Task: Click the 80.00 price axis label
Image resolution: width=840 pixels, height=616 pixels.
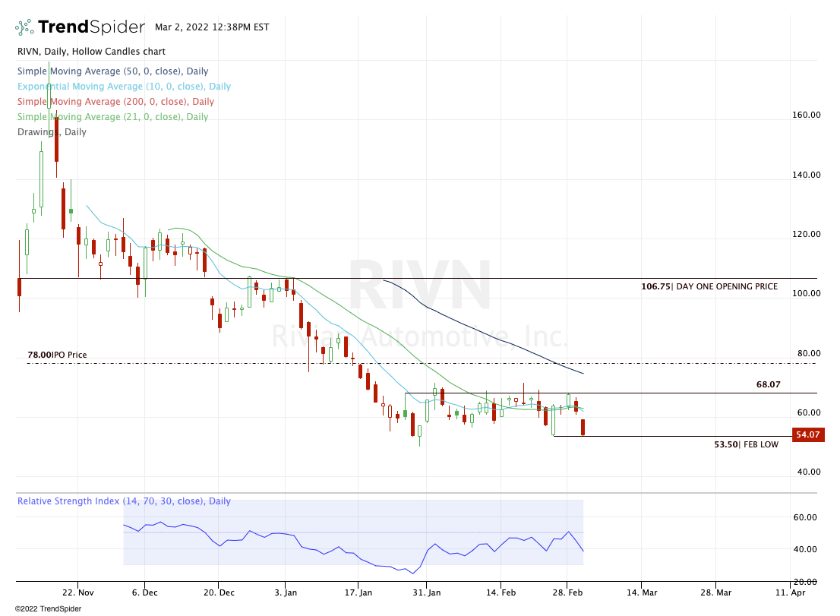Action: click(809, 353)
